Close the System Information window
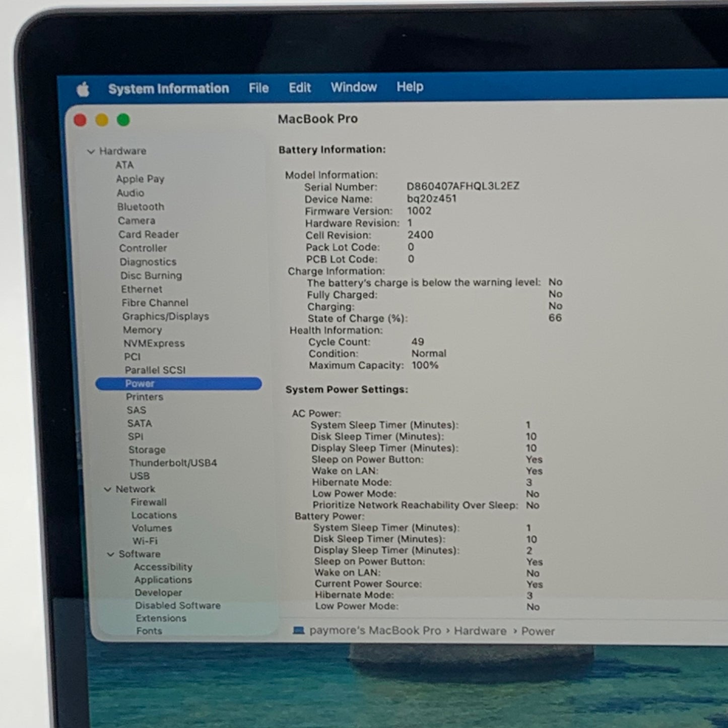The width and height of the screenshot is (728, 728). (x=80, y=120)
